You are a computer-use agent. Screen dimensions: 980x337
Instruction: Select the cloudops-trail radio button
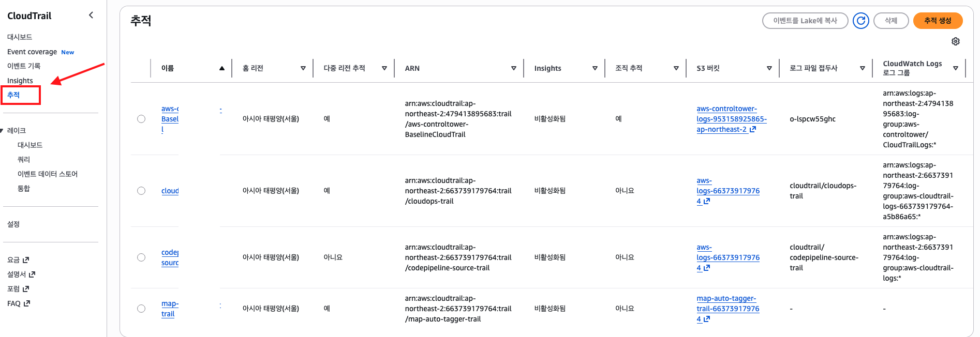pyautogui.click(x=141, y=191)
